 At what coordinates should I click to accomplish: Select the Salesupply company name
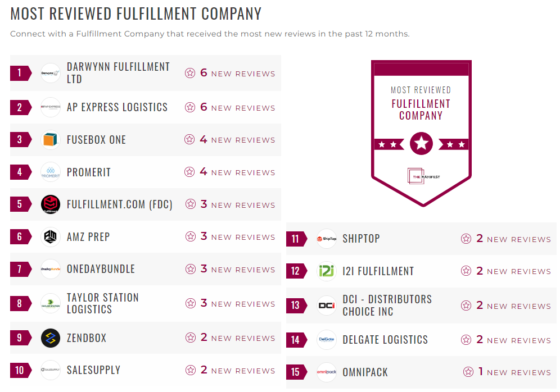pyautogui.click(x=93, y=370)
